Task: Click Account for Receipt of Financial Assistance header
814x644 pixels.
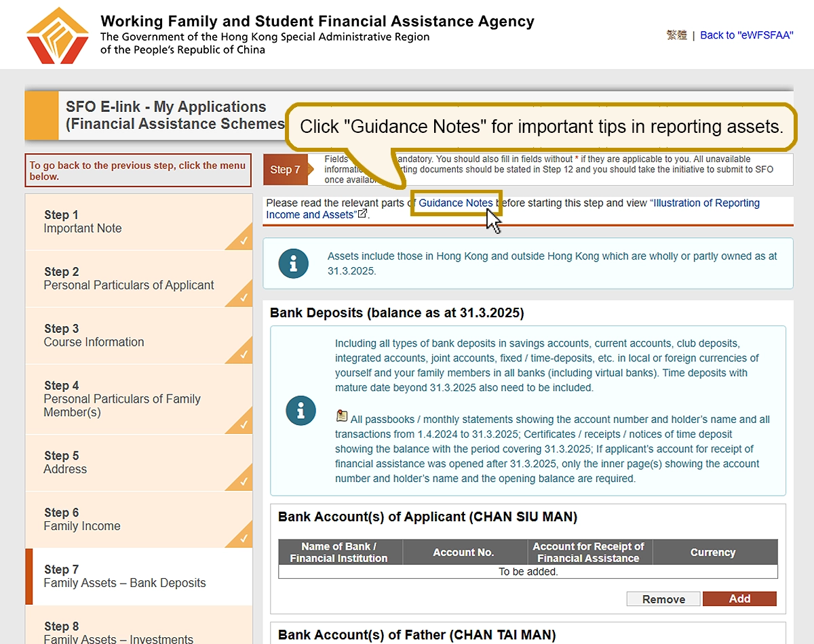Action: 589,552
